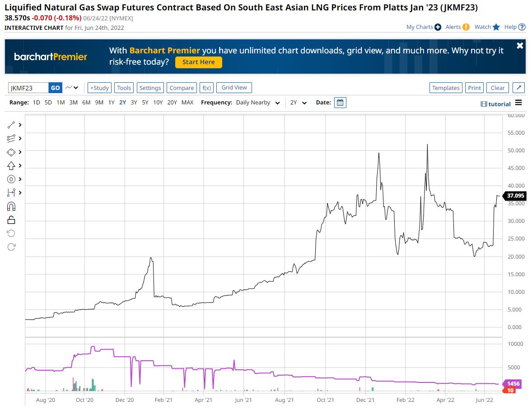This screenshot has height=410, width=532.
Task: Dismiss the Barchart Premier banner
Action: (x=520, y=46)
